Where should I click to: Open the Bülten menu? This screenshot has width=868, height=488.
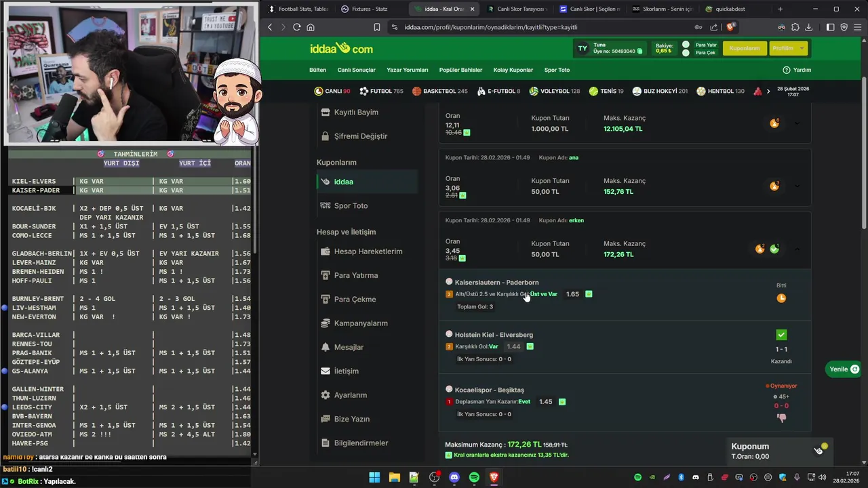[317, 70]
